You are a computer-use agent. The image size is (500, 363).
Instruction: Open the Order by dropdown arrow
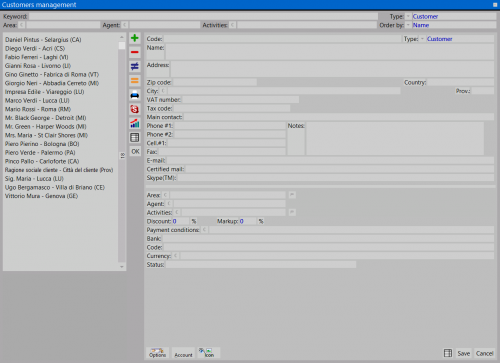click(x=408, y=25)
